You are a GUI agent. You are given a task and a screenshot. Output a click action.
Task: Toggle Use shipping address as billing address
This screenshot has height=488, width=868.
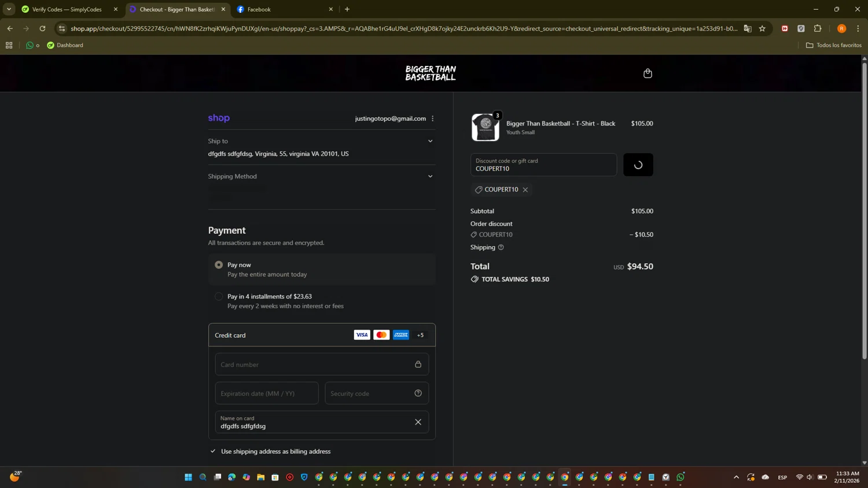(213, 451)
